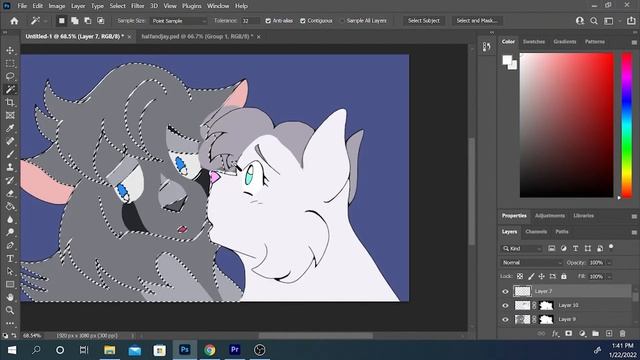The height and width of the screenshot is (360, 640).
Task: Select the Clone Stamp tool
Action: pos(10,167)
